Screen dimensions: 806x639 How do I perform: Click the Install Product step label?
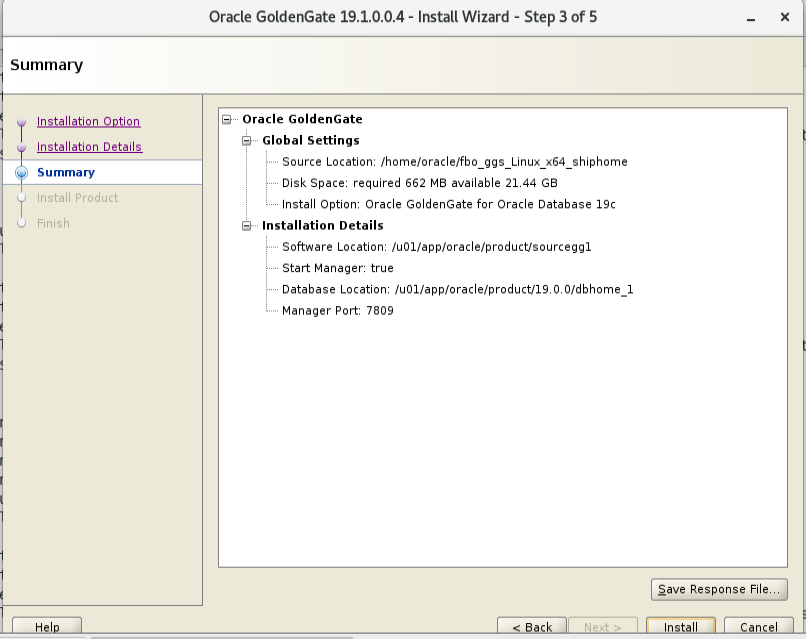[78, 198]
